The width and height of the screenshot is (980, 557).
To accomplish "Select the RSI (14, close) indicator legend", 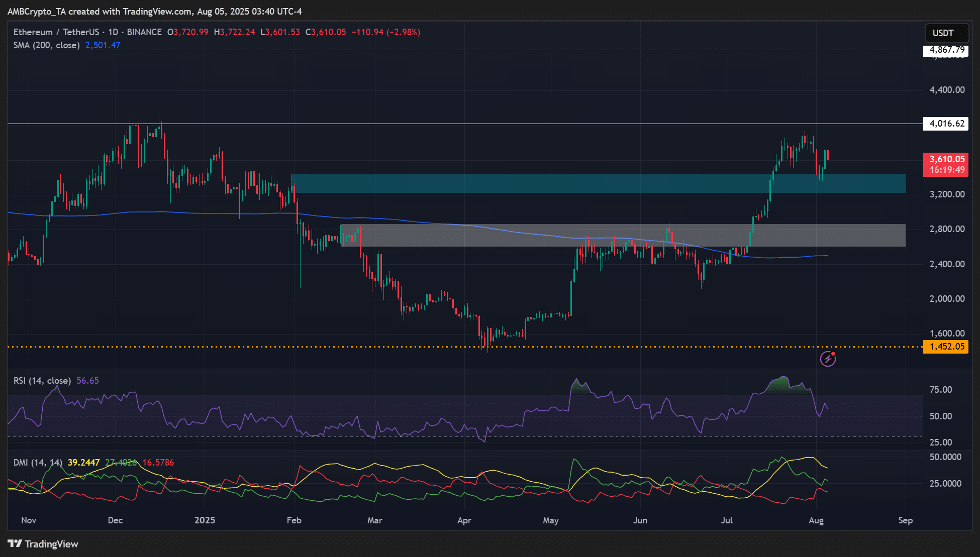I will [x=42, y=381].
